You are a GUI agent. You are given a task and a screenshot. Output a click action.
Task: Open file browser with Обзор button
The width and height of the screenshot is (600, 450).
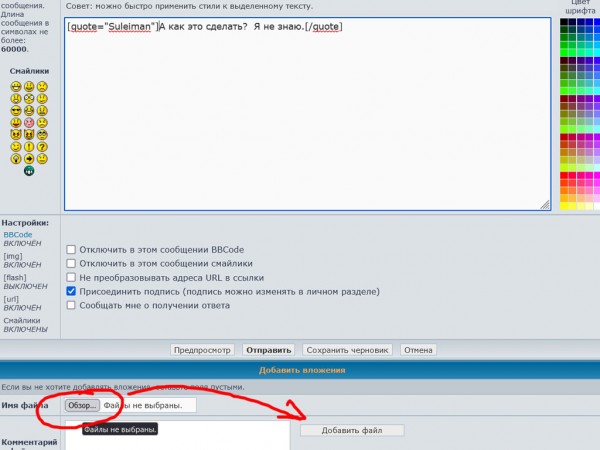point(82,405)
